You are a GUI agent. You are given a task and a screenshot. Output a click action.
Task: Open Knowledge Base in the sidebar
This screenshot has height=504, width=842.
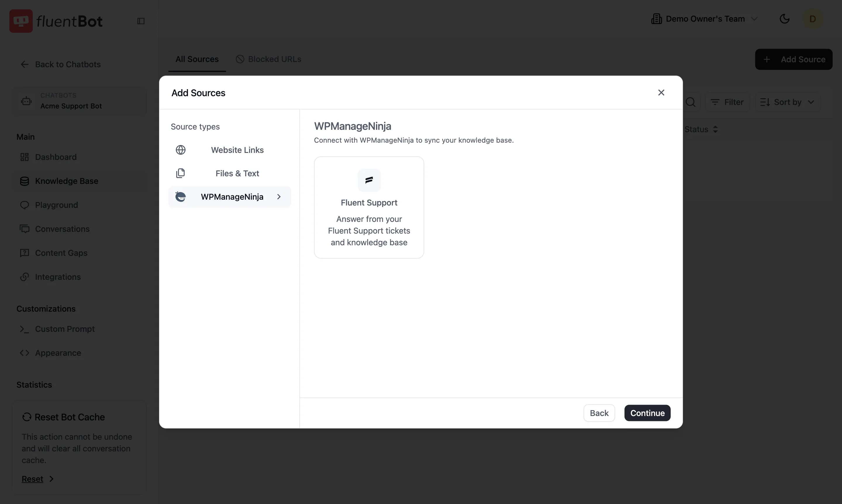[79, 181]
